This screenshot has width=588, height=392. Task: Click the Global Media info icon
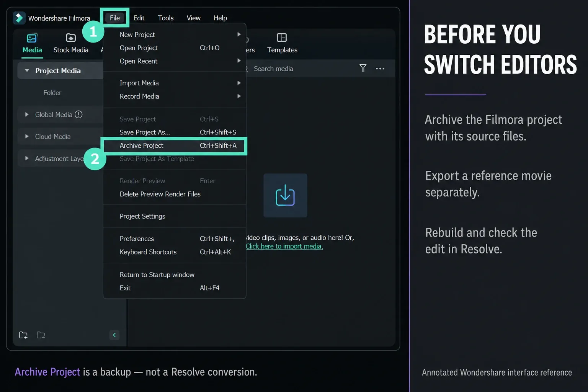click(78, 114)
